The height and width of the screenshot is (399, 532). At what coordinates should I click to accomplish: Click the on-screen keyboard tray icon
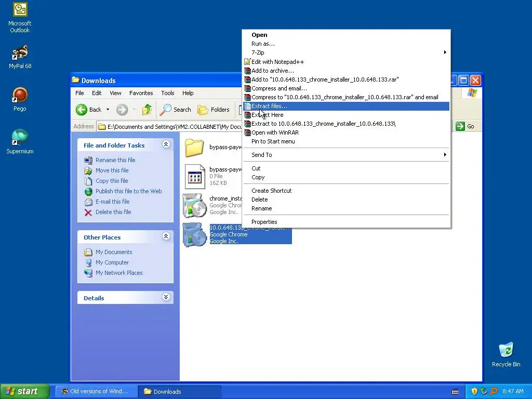pyautogui.click(x=455, y=392)
